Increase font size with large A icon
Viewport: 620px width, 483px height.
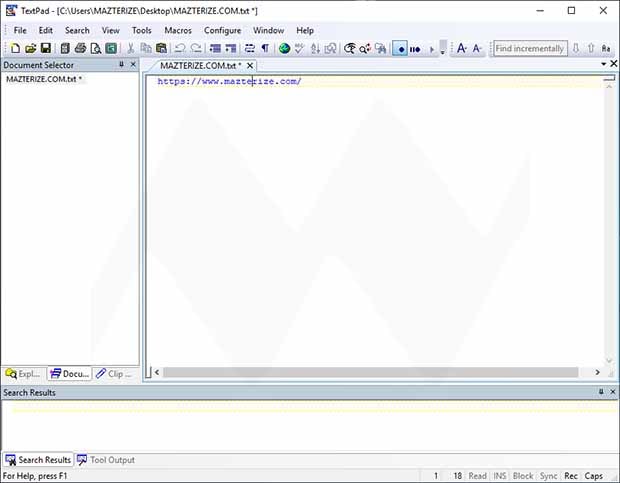point(461,48)
